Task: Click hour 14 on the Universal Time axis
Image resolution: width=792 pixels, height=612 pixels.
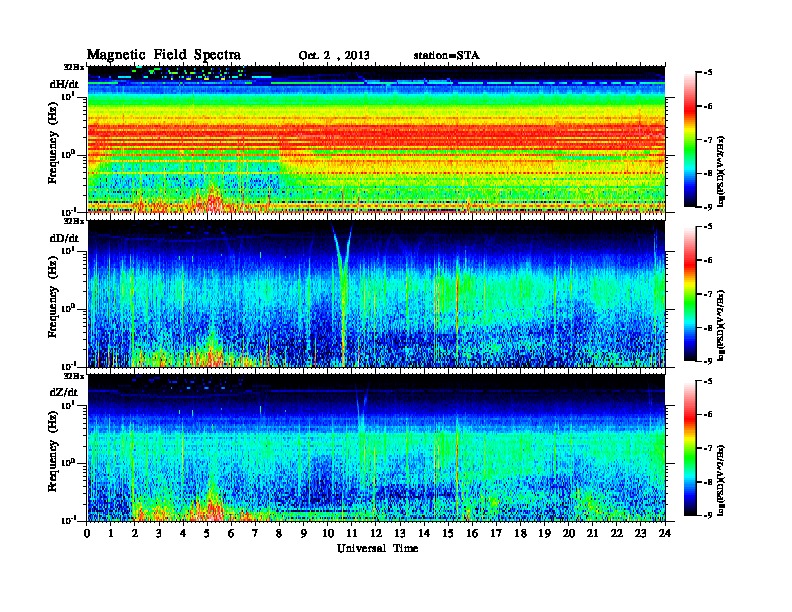Action: [x=424, y=533]
